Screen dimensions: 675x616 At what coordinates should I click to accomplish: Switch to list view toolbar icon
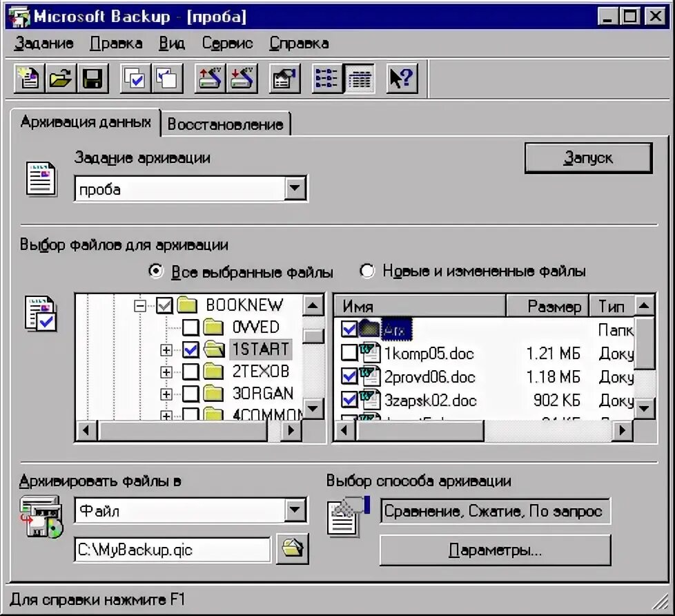click(x=326, y=79)
